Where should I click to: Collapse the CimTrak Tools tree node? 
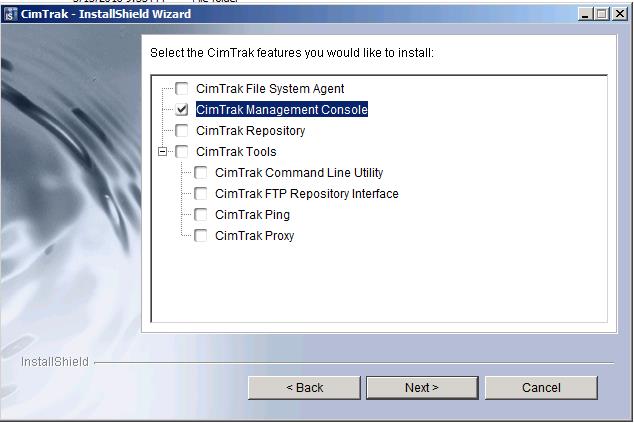[163, 152]
